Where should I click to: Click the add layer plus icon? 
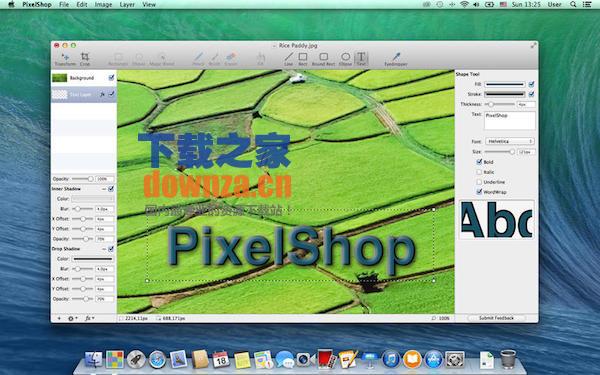(x=59, y=318)
